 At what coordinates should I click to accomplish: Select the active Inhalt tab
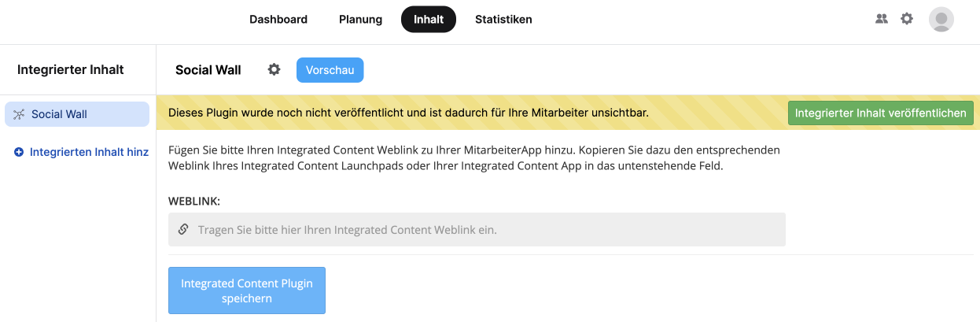tap(429, 19)
